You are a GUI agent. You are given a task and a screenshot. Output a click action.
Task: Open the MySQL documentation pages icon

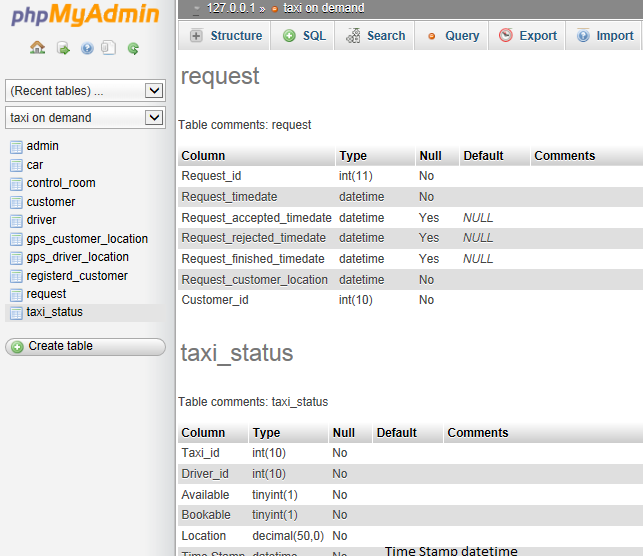(109, 47)
